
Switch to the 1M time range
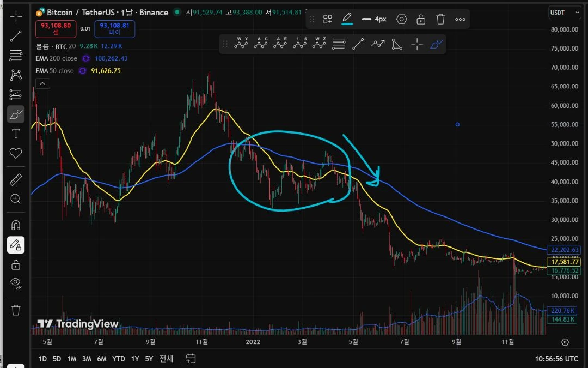click(72, 359)
